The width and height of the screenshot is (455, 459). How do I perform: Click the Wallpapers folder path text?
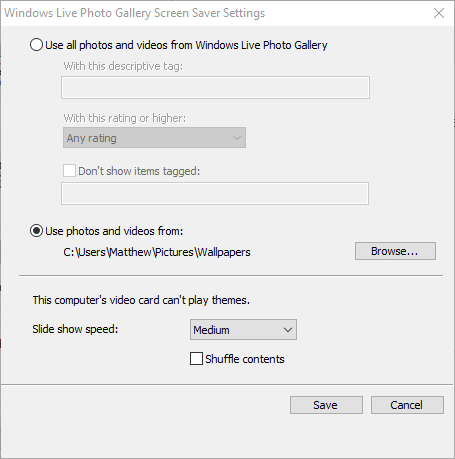[x=157, y=252]
